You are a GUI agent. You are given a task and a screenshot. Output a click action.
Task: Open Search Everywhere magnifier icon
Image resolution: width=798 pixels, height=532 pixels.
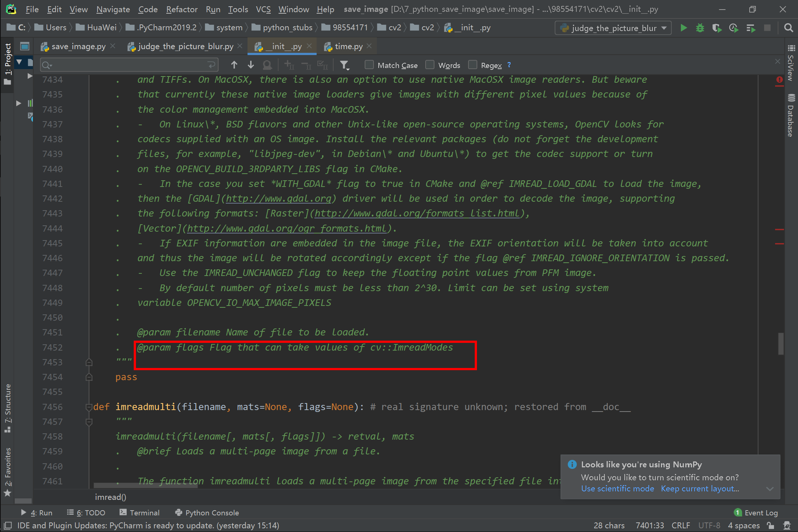tap(788, 28)
